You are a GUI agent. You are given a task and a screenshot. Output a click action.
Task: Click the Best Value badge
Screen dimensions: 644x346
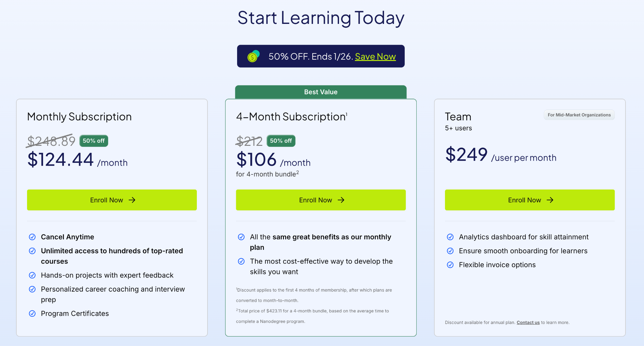320,92
